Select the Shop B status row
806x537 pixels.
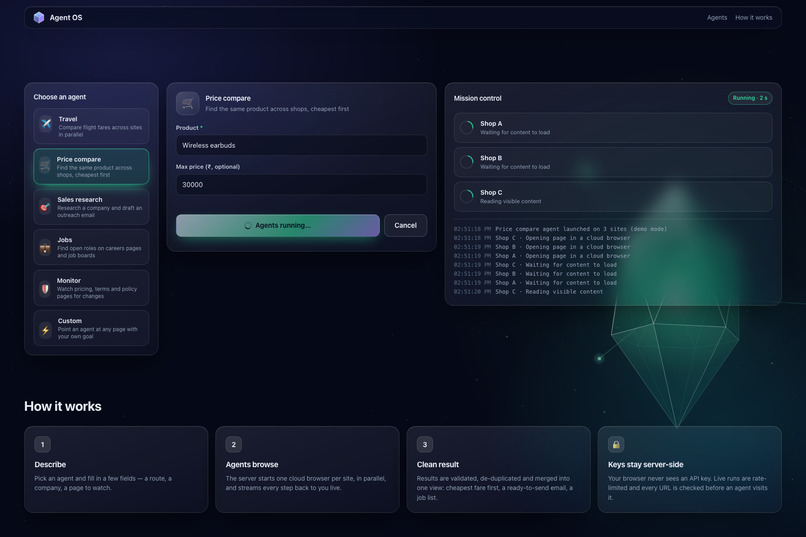pyautogui.click(x=613, y=162)
